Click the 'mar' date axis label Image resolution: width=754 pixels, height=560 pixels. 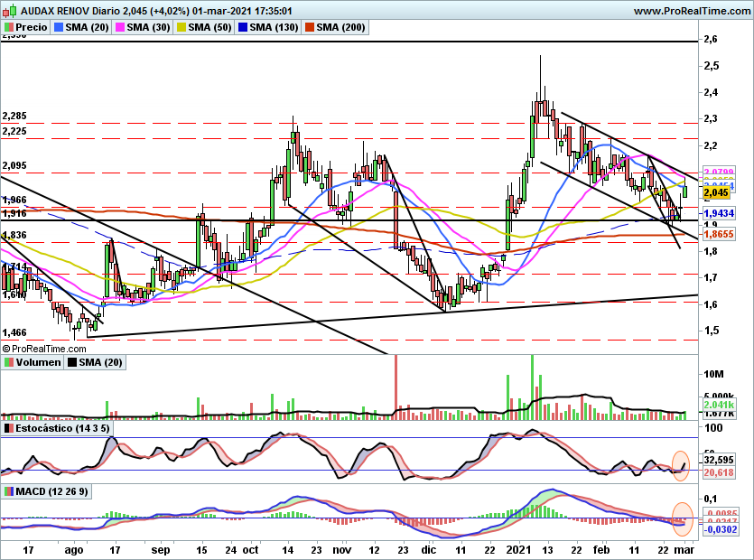[684, 549]
